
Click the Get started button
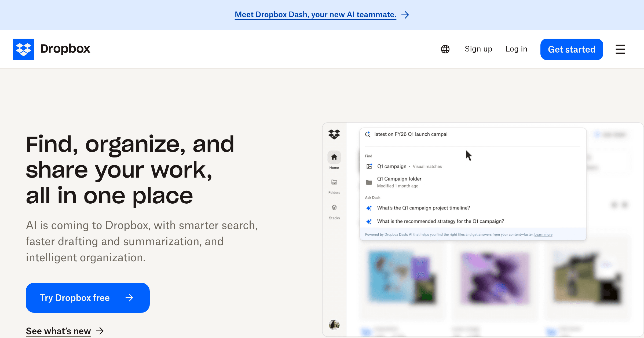[x=572, y=49]
